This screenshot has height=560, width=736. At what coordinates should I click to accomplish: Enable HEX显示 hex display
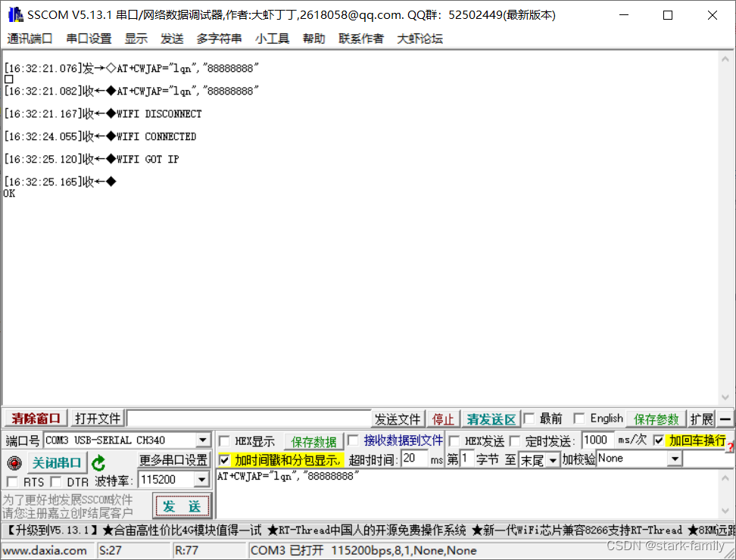click(x=223, y=440)
